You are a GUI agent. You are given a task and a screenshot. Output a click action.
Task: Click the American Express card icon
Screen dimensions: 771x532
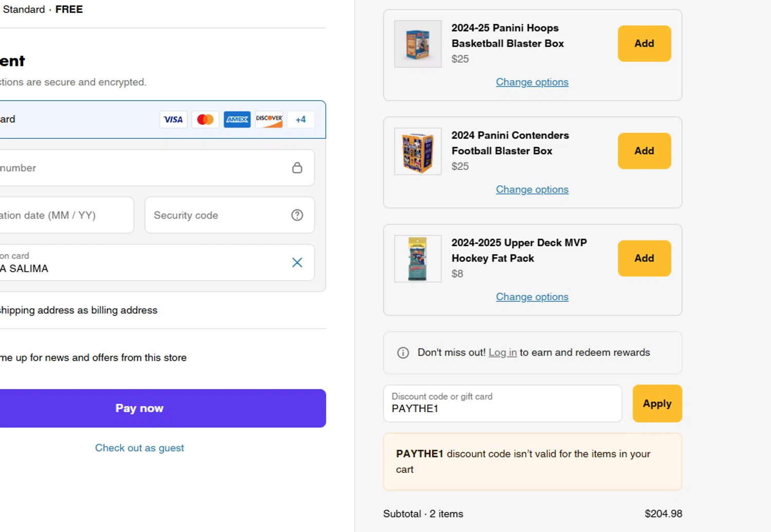click(x=237, y=119)
